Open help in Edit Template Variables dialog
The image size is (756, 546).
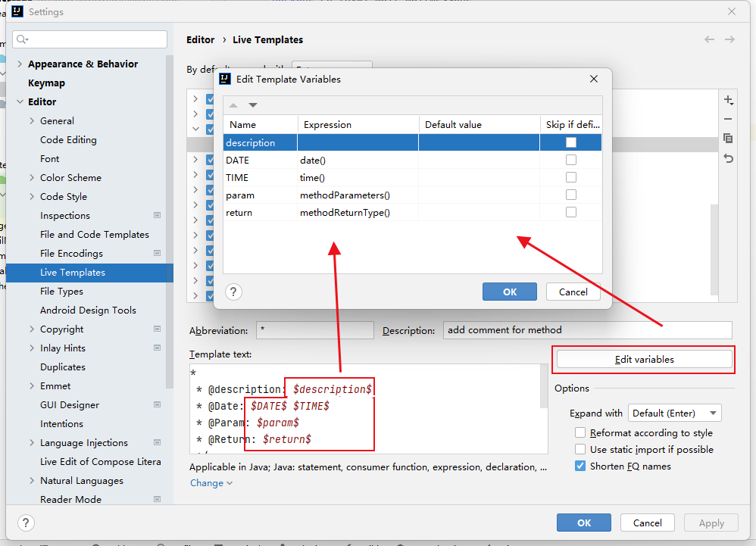[x=233, y=292]
